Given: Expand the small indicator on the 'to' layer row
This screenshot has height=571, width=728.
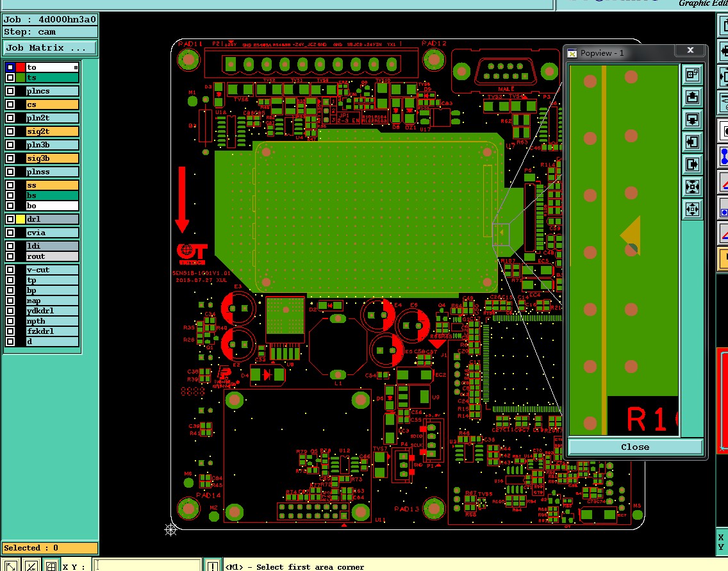Looking at the screenshot, I should tap(76, 67).
